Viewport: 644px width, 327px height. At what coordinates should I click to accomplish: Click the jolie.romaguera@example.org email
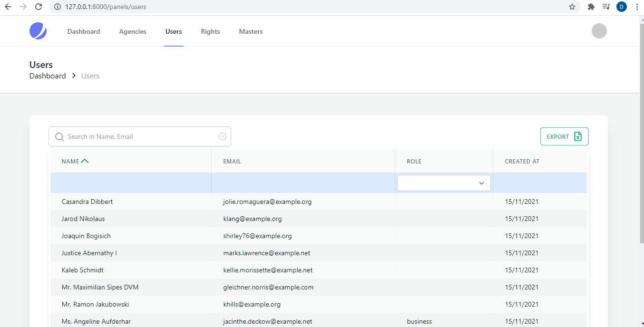point(267,202)
